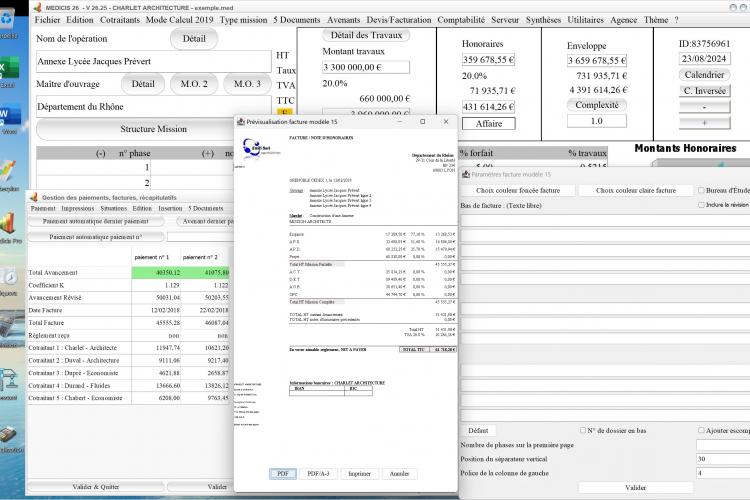Click the PDF/A-3 export button

coord(318,474)
